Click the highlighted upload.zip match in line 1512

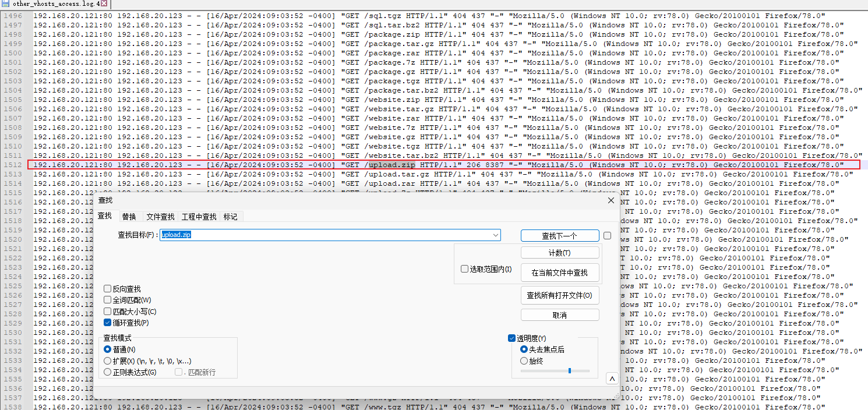click(x=392, y=165)
